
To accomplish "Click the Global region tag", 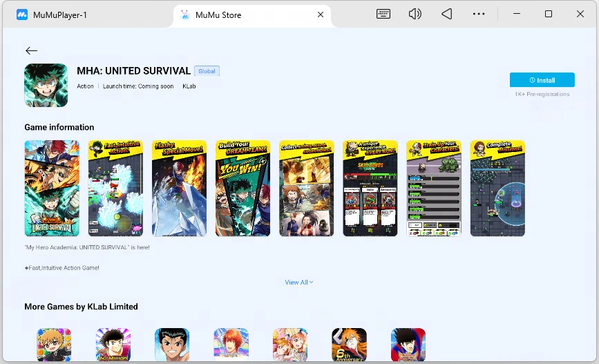I will pyautogui.click(x=207, y=71).
